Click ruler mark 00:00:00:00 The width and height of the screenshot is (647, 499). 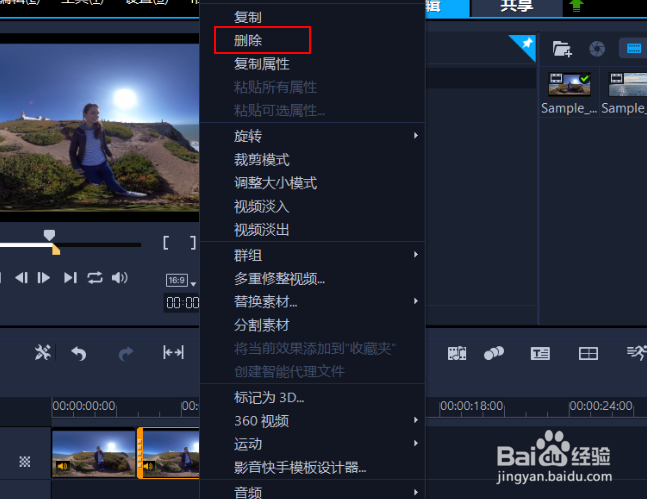point(84,406)
